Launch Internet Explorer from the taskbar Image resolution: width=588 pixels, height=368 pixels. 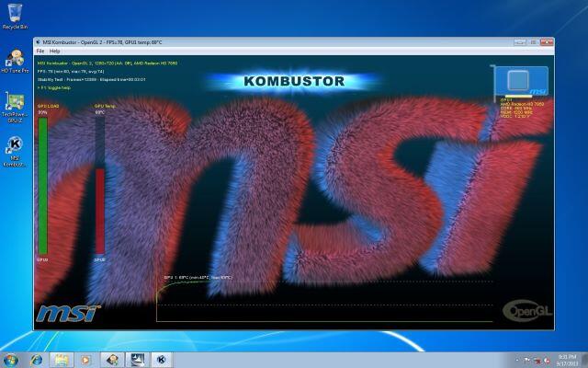tap(37, 361)
